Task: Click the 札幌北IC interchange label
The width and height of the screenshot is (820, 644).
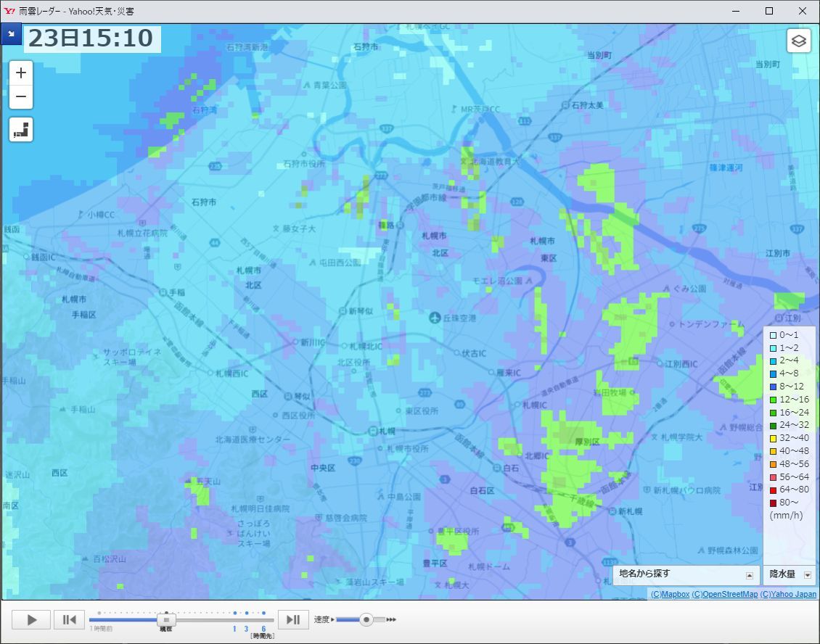Action: pos(366,347)
